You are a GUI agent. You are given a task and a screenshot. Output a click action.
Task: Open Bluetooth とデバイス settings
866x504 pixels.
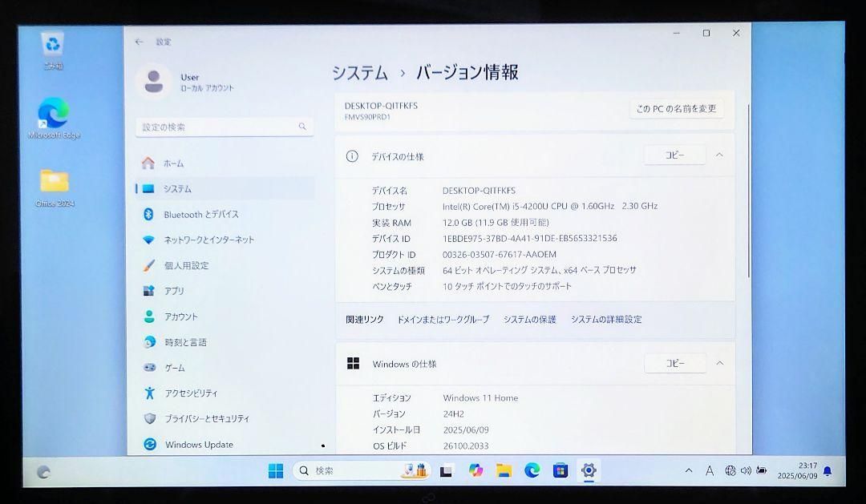click(x=225, y=214)
